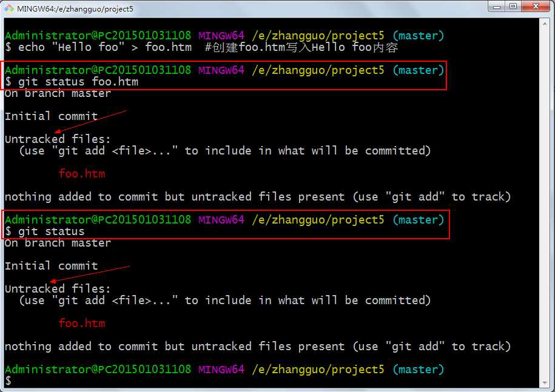Click the first 'Initial commit' line

coord(52,116)
